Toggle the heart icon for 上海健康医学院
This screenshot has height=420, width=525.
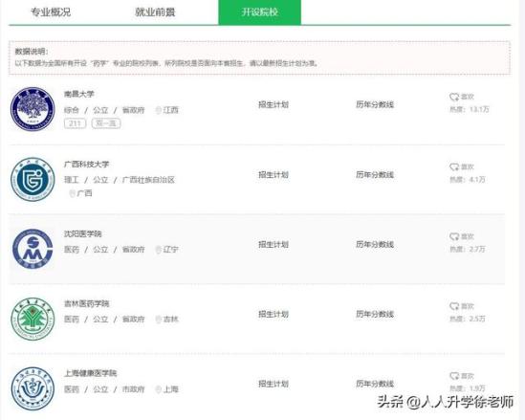coord(454,376)
